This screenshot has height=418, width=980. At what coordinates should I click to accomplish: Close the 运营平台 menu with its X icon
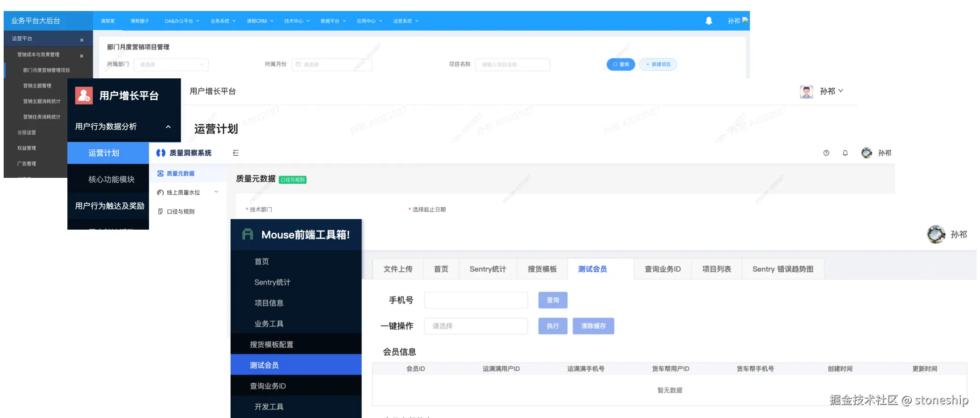pyautogui.click(x=82, y=40)
